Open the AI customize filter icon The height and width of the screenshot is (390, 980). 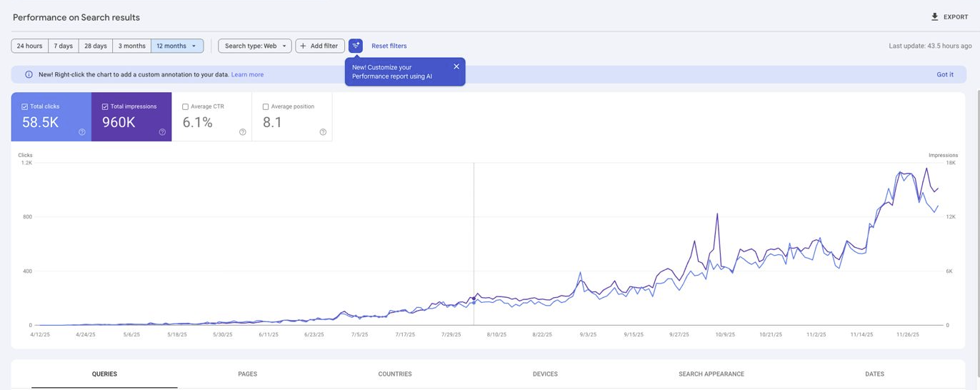point(356,46)
